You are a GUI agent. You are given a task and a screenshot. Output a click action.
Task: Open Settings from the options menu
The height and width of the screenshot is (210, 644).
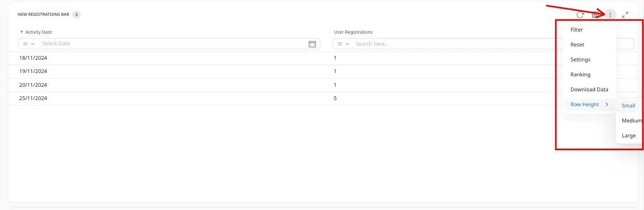click(x=580, y=60)
